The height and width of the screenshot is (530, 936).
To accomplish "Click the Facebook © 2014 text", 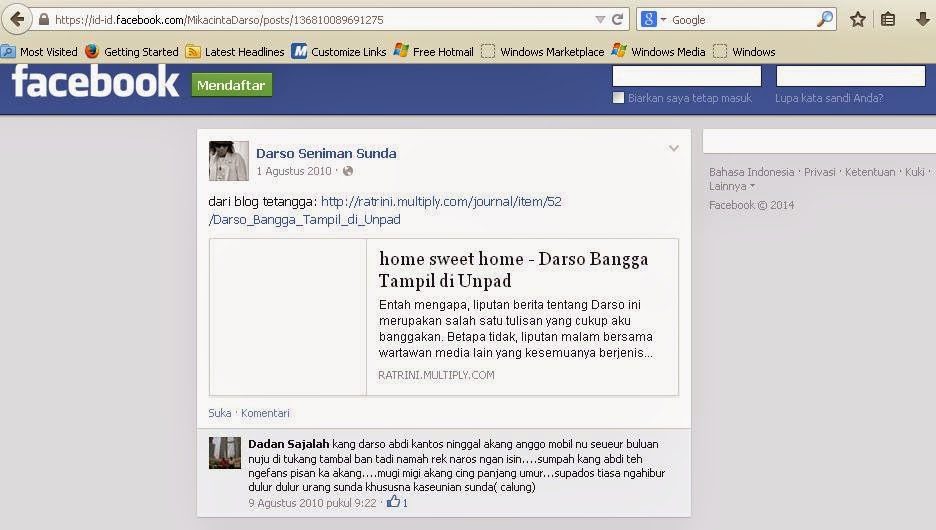I will (x=752, y=205).
